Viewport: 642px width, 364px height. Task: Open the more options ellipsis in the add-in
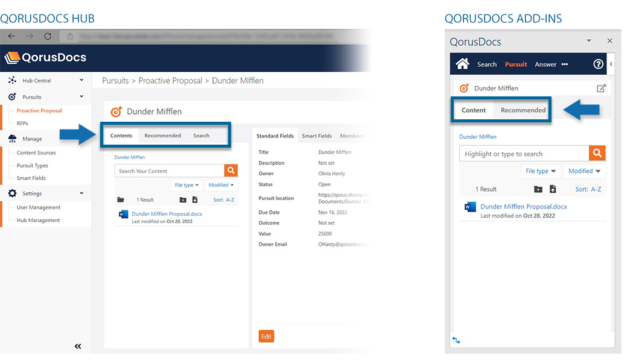565,64
